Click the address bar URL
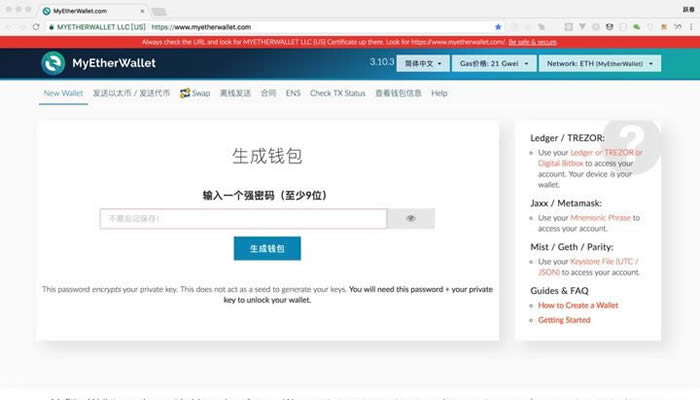The image size is (700, 400). pos(201,27)
